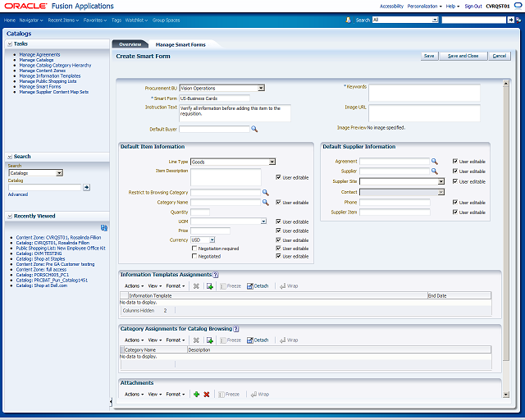
Task: Delete row in Information Templates Assignments toolbar
Action: pyautogui.click(x=196, y=286)
